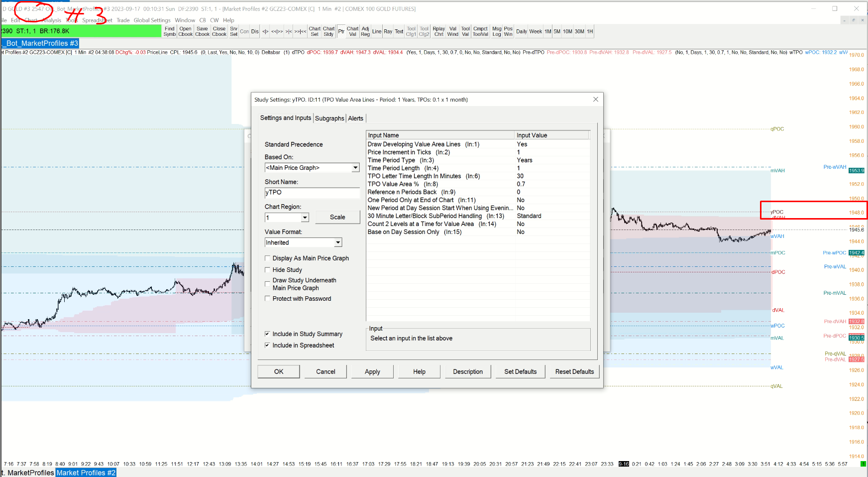Open the Based On dropdown
This screenshot has width=868, height=477.
click(x=355, y=168)
